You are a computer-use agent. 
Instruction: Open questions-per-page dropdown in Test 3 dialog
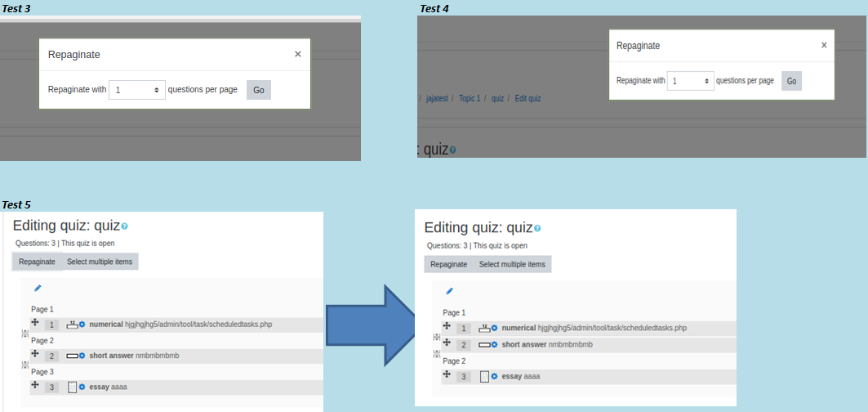point(137,90)
